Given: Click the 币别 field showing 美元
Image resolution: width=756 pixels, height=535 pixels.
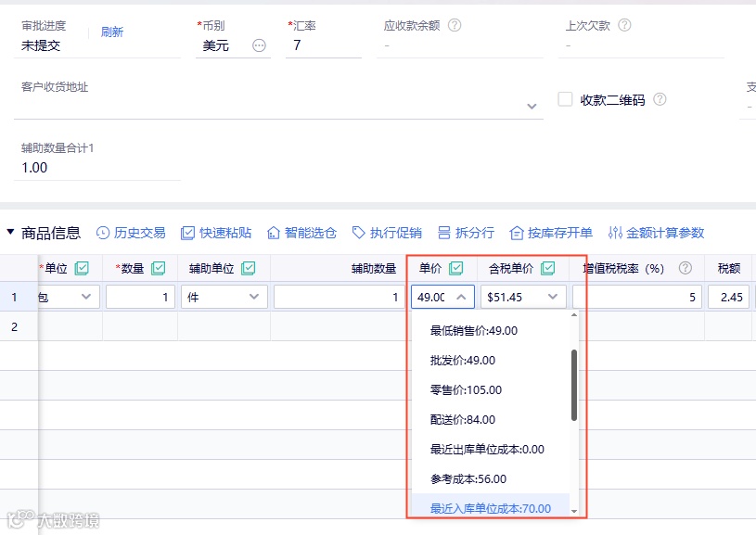Looking at the screenshot, I should pyautogui.click(x=233, y=45).
